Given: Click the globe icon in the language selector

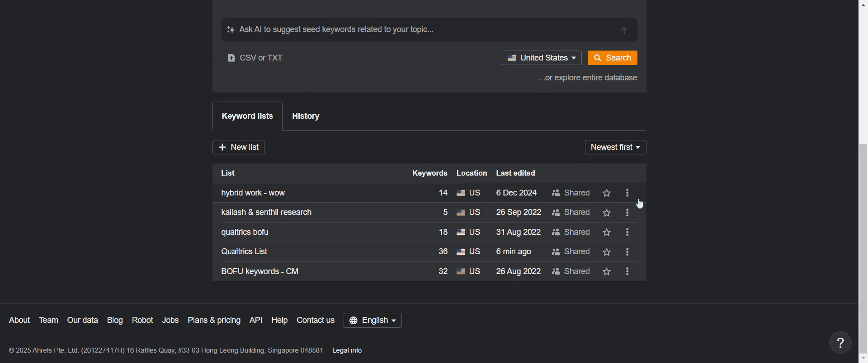Looking at the screenshot, I should tap(354, 321).
